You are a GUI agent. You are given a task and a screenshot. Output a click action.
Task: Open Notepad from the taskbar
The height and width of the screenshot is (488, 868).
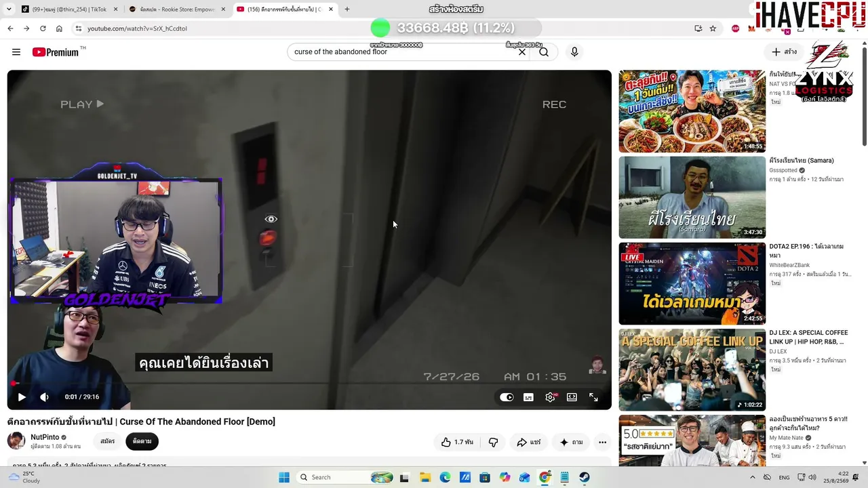coord(565,477)
